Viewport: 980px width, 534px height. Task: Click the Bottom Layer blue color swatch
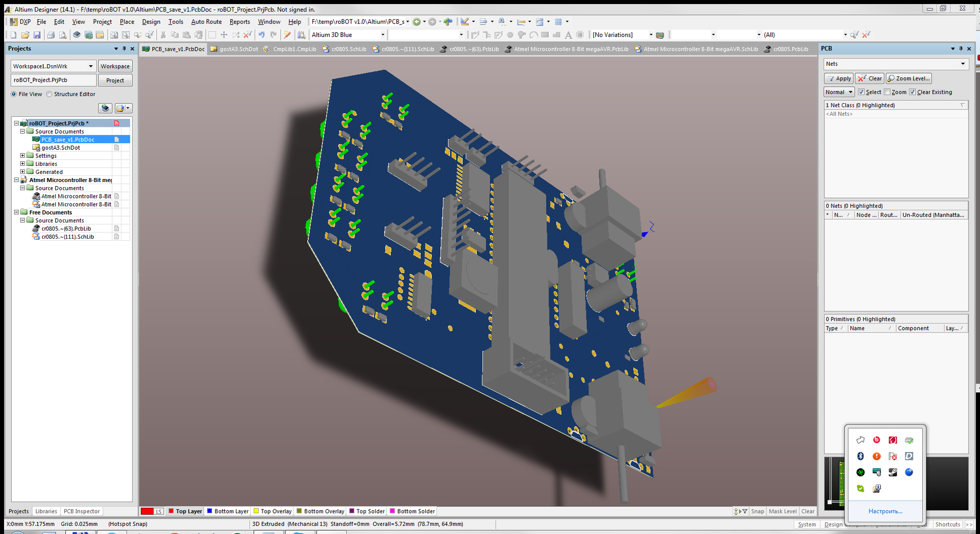[209, 511]
